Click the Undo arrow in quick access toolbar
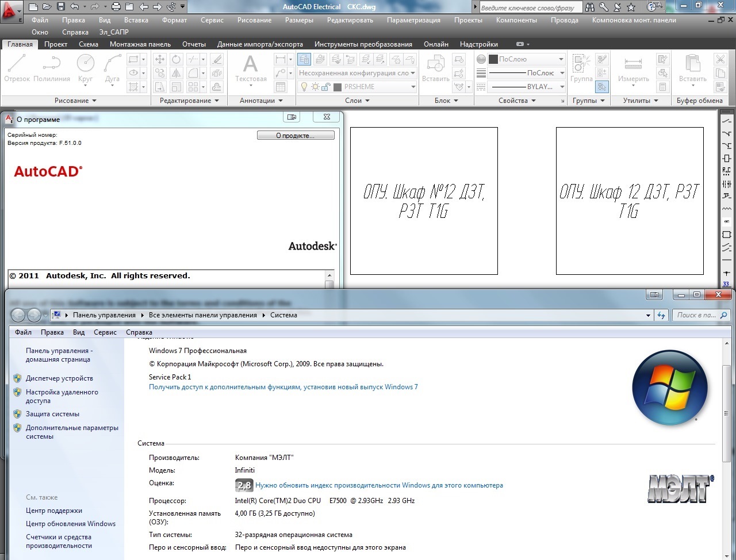 pos(74,7)
